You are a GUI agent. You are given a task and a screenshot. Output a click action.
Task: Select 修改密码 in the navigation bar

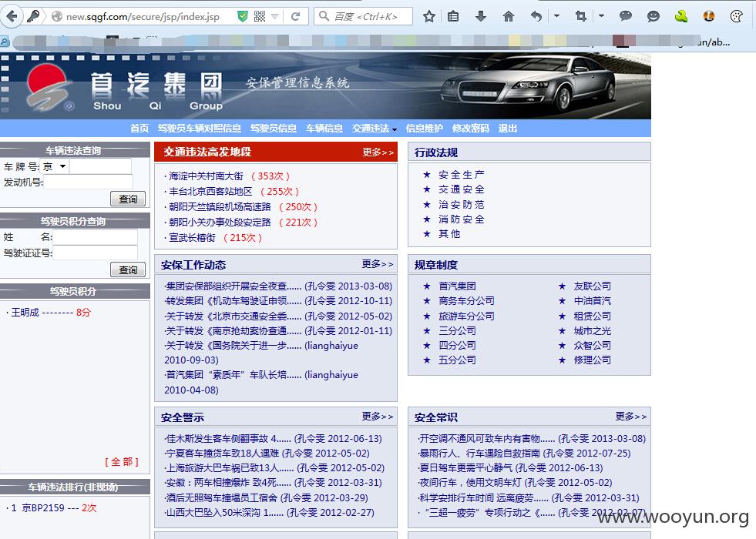point(471,129)
